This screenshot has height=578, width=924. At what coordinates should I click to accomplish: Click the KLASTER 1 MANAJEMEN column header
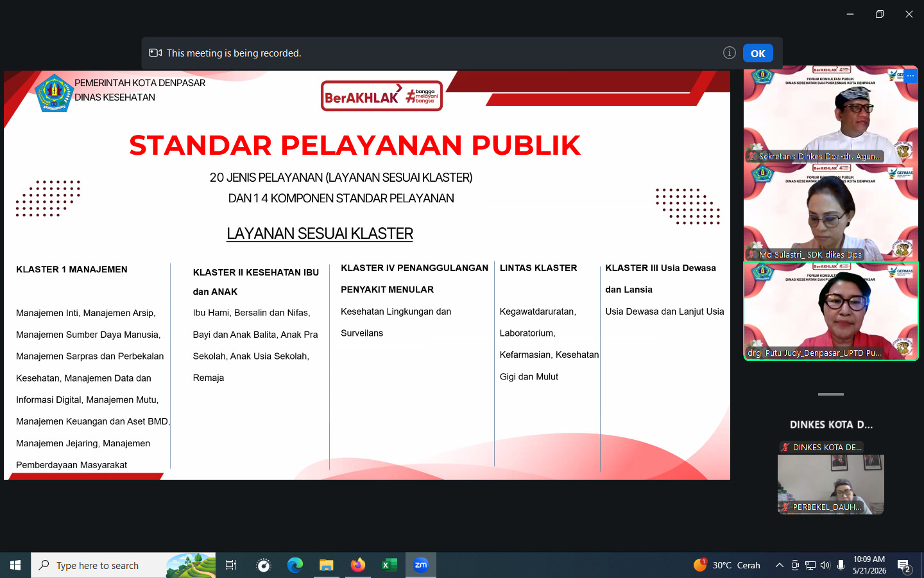coord(72,269)
